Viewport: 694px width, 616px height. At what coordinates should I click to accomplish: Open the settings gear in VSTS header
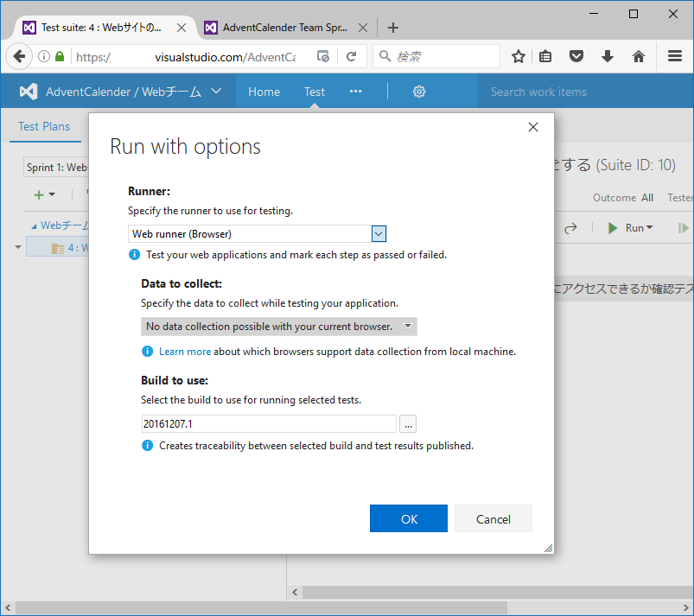point(419,92)
